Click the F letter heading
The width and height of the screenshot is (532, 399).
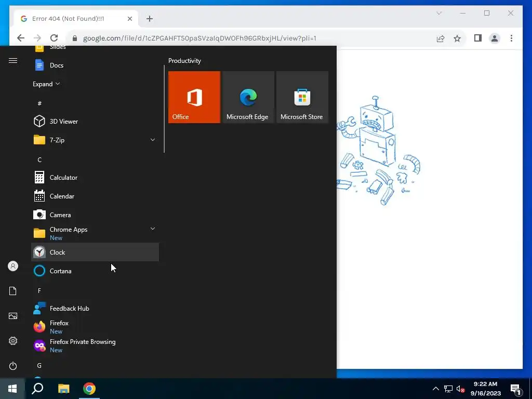coord(39,290)
